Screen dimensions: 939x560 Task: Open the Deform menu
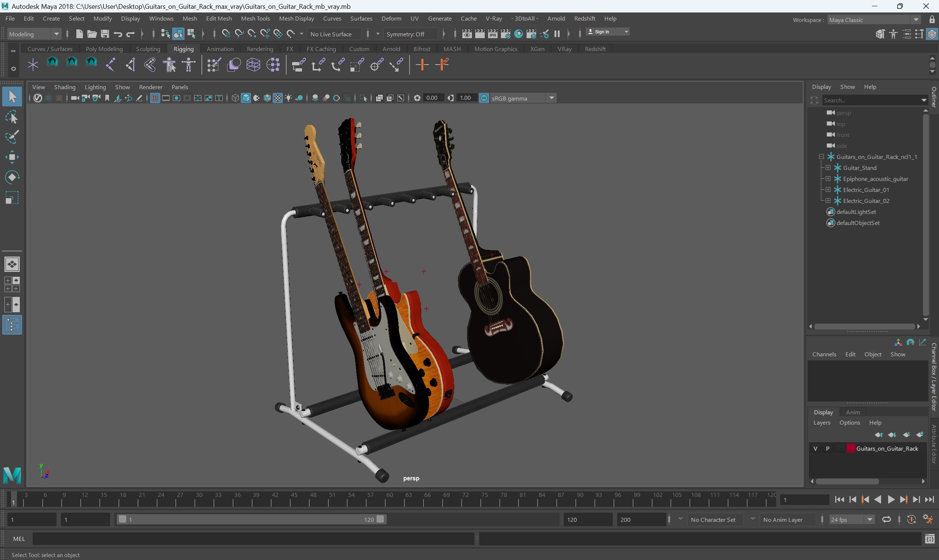tap(391, 18)
